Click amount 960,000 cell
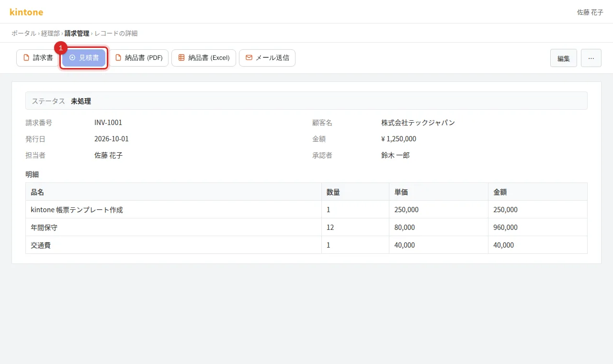The width and height of the screenshot is (613, 364). pos(538,227)
